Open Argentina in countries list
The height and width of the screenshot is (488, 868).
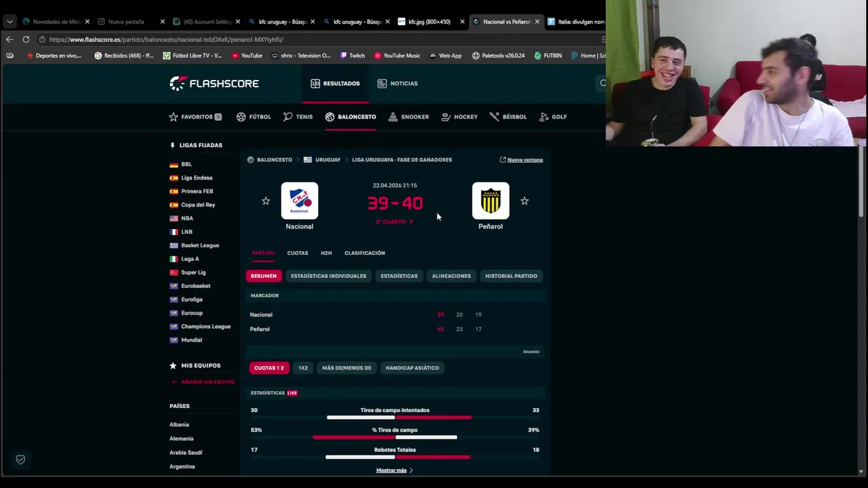(182, 466)
